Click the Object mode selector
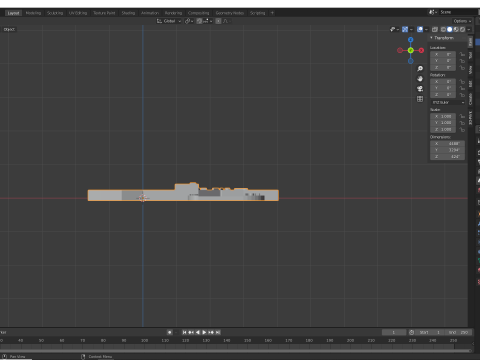Screen dimensions: 480x360 (9, 29)
